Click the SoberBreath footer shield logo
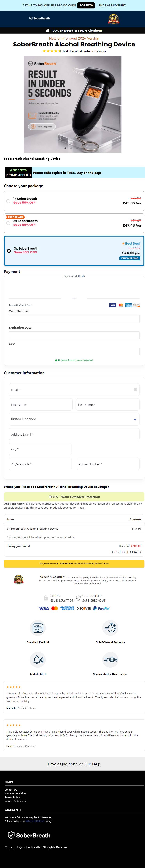The height and width of the screenshot is (868, 145). (x=29, y=835)
